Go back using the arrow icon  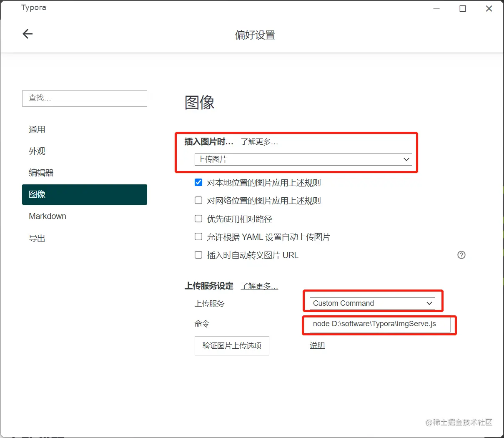28,34
